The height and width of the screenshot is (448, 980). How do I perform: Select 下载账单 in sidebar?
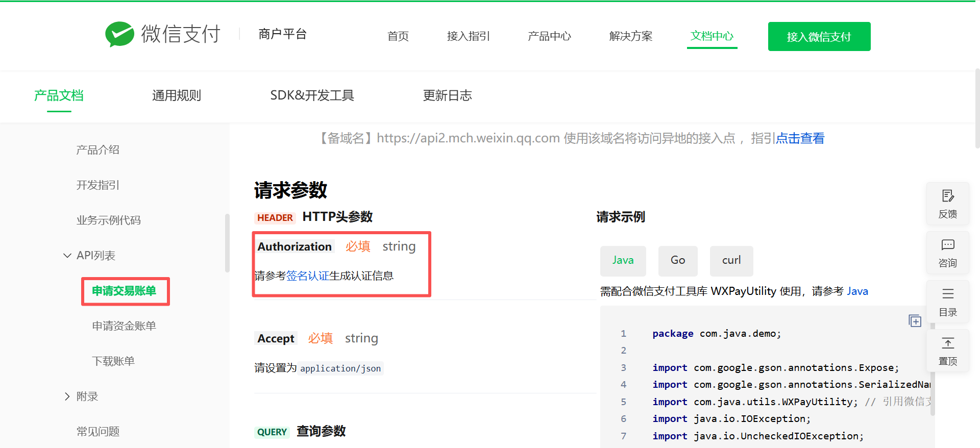[113, 361]
